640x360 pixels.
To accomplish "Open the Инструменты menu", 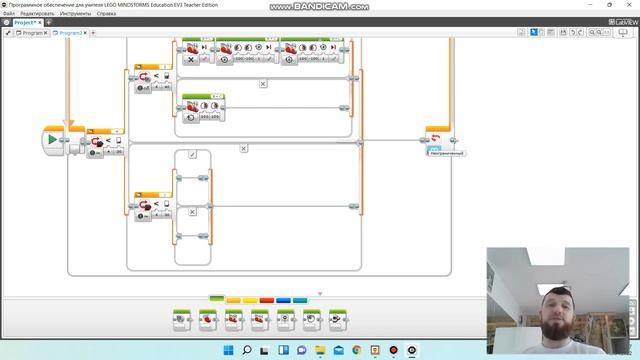I will coord(75,13).
